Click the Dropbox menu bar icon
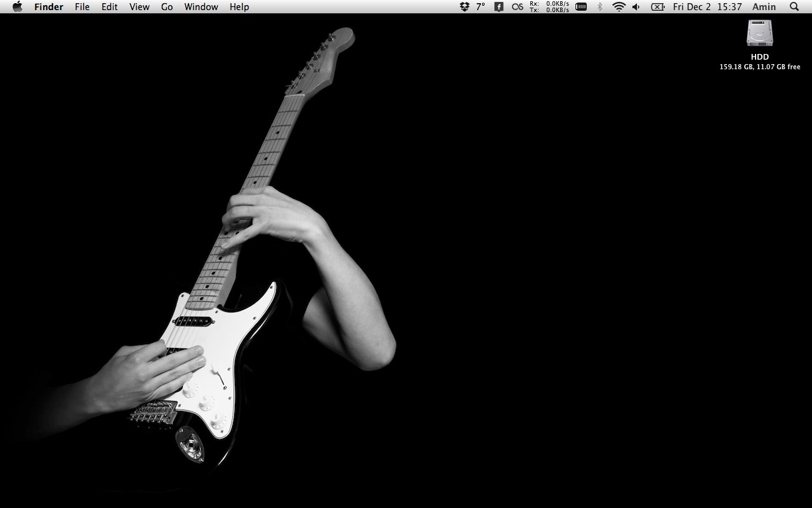 464,7
